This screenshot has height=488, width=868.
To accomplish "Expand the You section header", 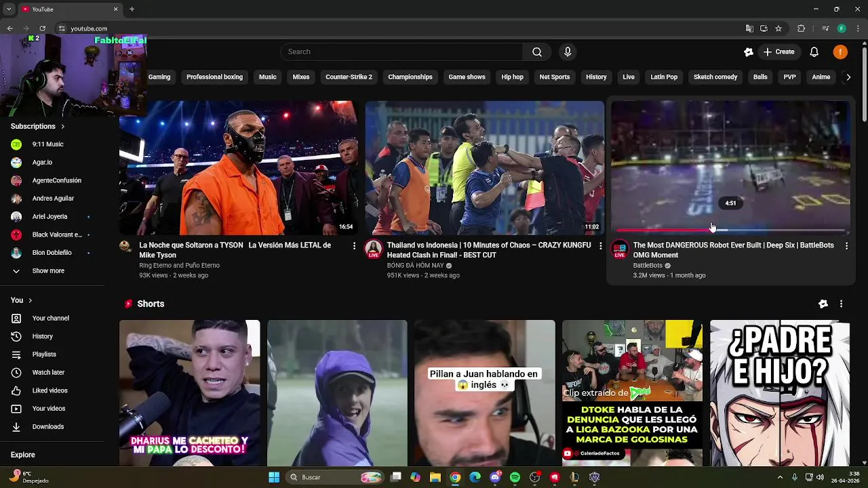I will [21, 300].
